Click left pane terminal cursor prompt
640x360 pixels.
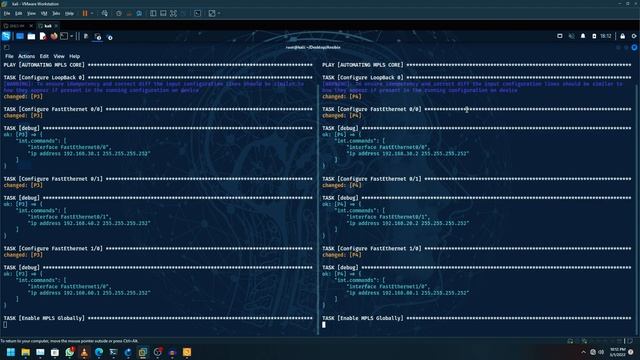tap(5, 325)
